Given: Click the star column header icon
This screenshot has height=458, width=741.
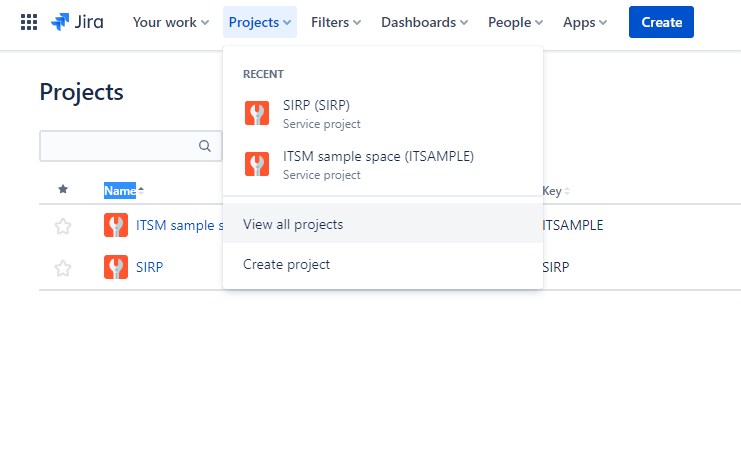Looking at the screenshot, I should [x=63, y=190].
